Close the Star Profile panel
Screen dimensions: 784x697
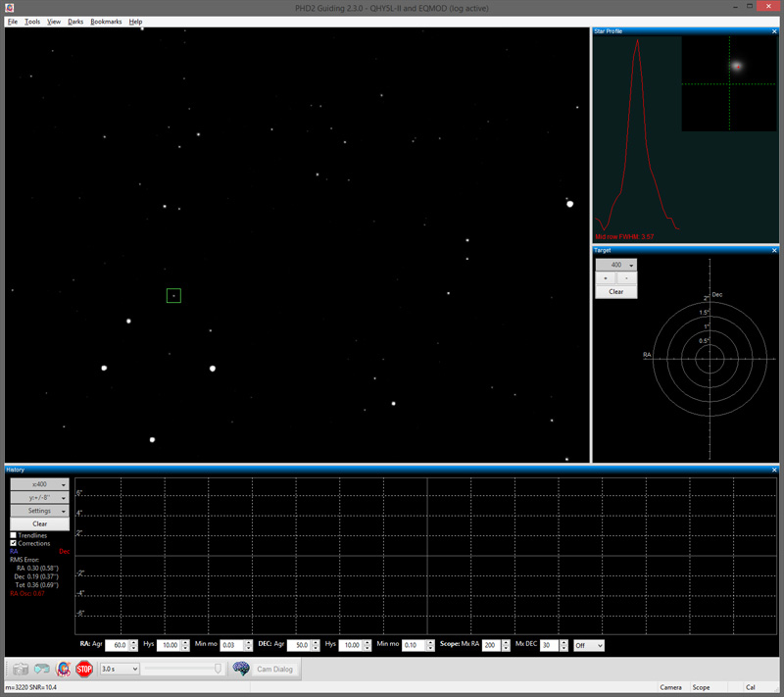coord(775,31)
